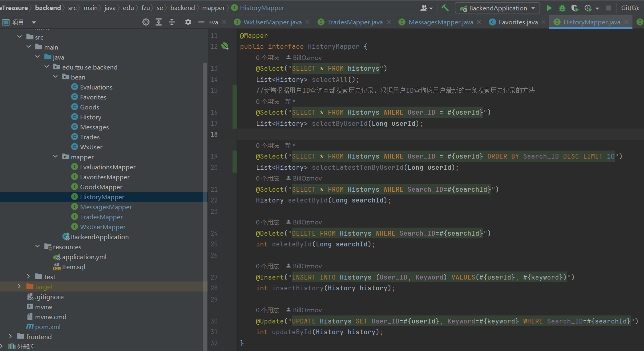Close the MessagesMapper.java tab
This screenshot has height=351, width=644.
coord(479,22)
